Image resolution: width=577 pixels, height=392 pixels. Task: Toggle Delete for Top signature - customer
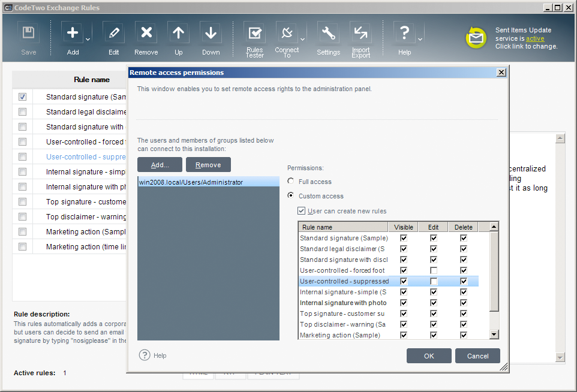464,313
